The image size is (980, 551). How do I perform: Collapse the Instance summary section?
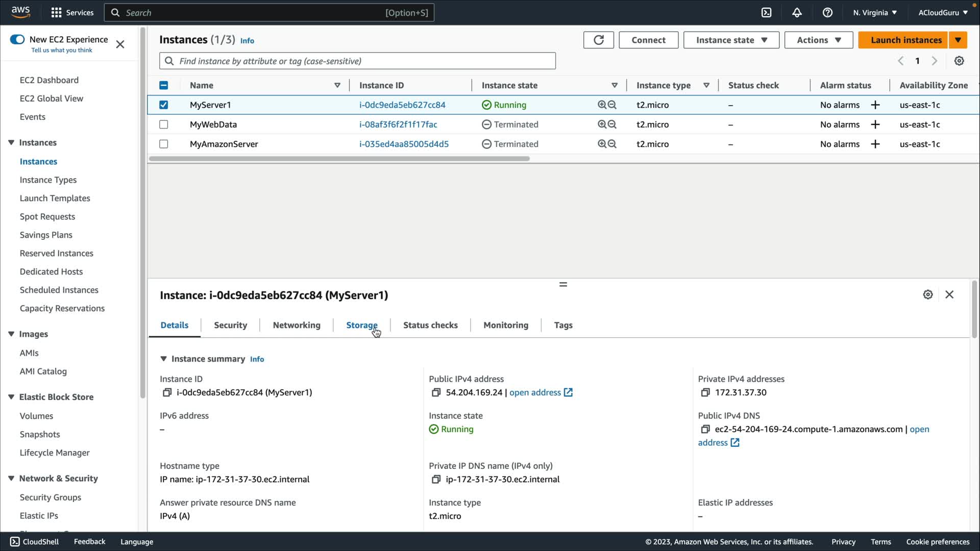click(163, 359)
